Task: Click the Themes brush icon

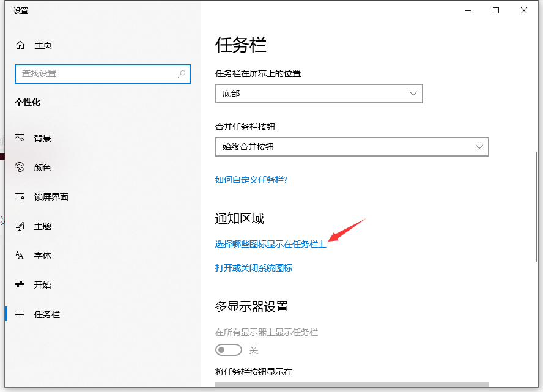Action: coord(20,226)
